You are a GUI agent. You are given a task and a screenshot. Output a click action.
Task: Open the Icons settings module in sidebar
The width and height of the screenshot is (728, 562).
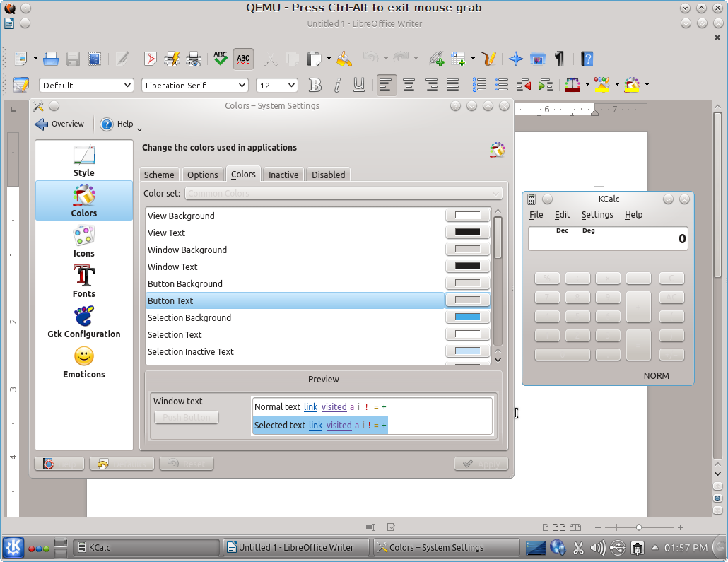[83, 241]
